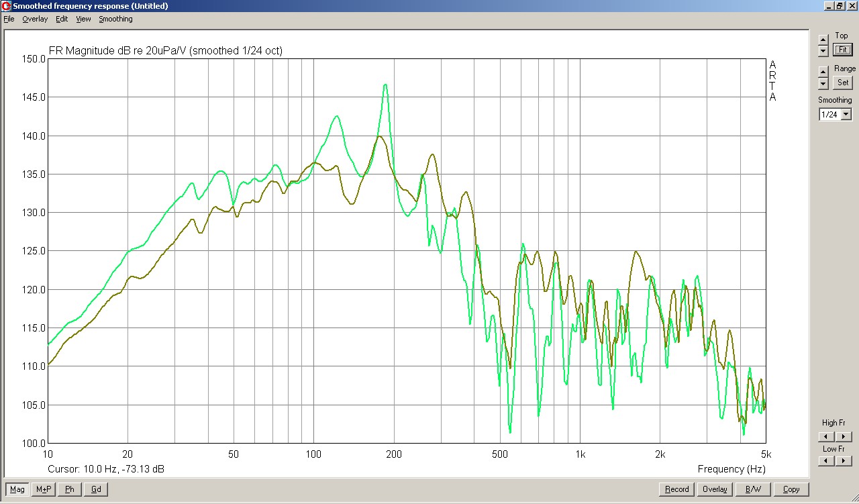
Task: Click the '200' x-axis label
Action: click(x=394, y=454)
